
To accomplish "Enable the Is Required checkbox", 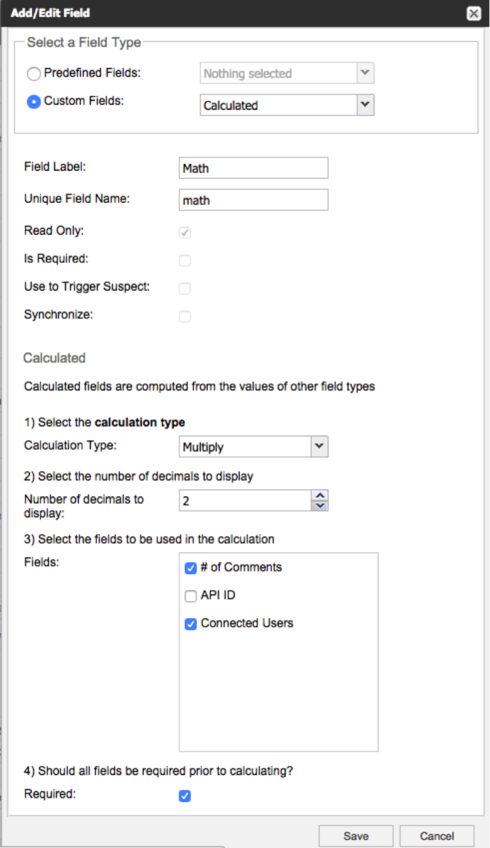I will [x=185, y=261].
